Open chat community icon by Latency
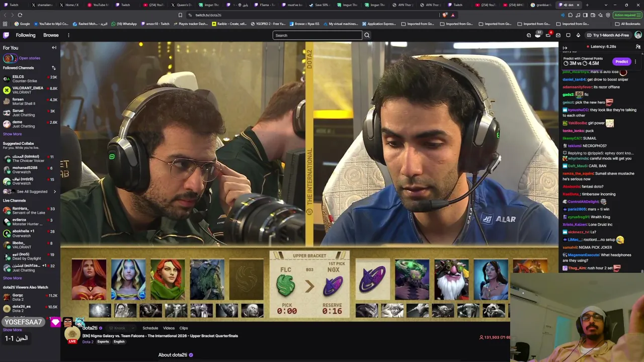This screenshot has height=362, width=644. (x=638, y=47)
